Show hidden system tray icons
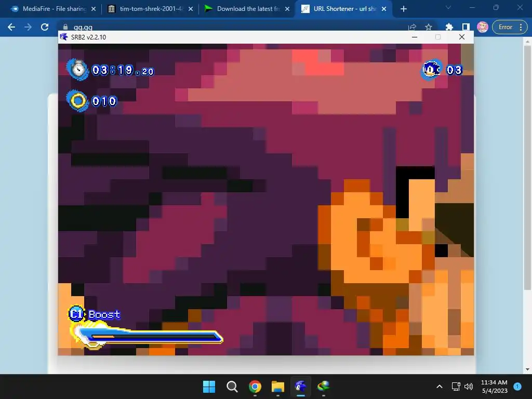This screenshot has width=532, height=399. 440,387
